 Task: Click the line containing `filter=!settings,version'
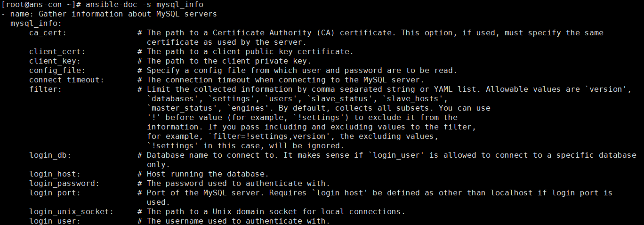click(292, 137)
